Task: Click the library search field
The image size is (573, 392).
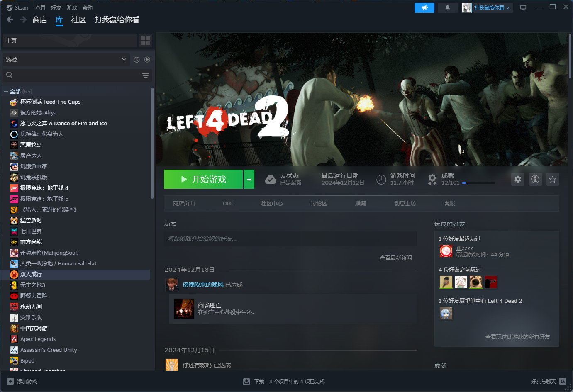Action: [77, 75]
